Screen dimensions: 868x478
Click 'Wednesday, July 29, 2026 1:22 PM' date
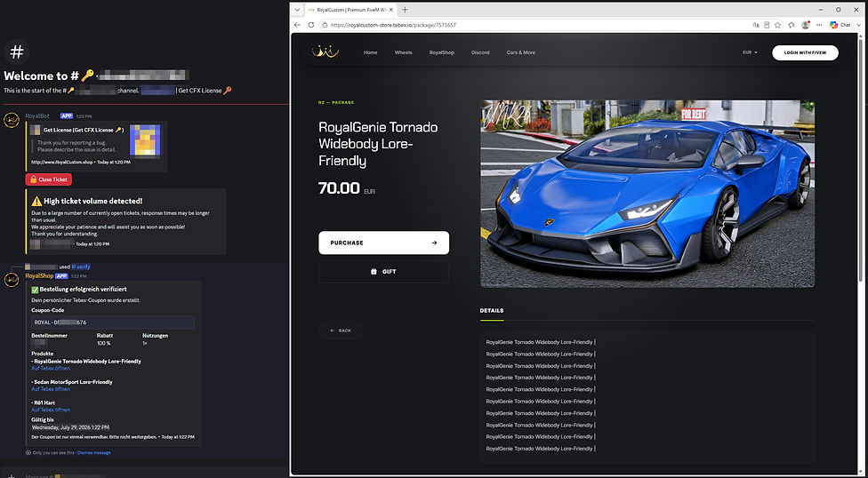click(x=70, y=427)
